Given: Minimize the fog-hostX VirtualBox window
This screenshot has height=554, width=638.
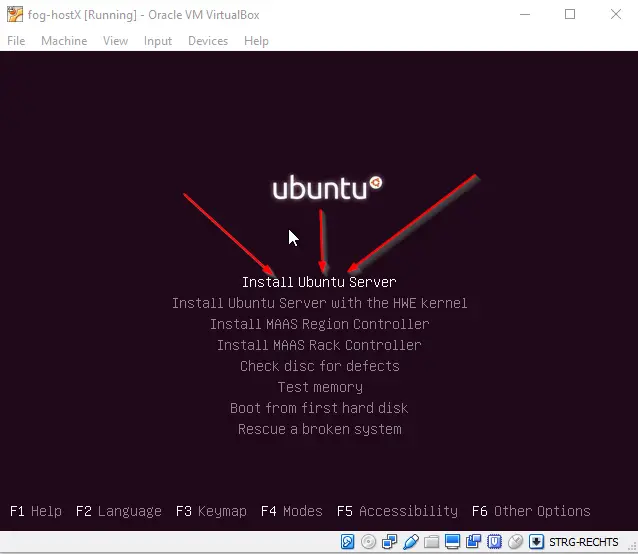Looking at the screenshot, I should pos(525,14).
